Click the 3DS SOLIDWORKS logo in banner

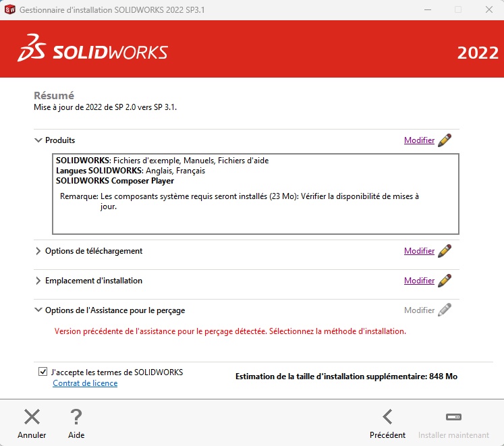pos(93,48)
